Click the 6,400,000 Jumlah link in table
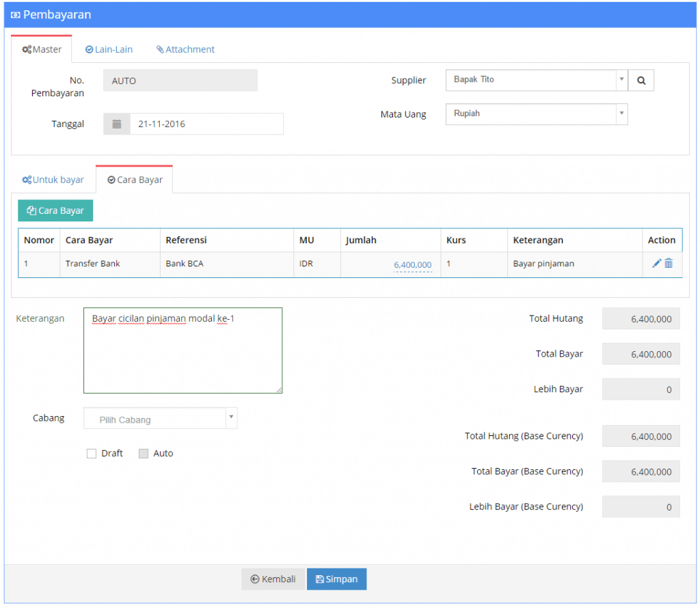The width and height of the screenshot is (700, 608). (x=412, y=265)
